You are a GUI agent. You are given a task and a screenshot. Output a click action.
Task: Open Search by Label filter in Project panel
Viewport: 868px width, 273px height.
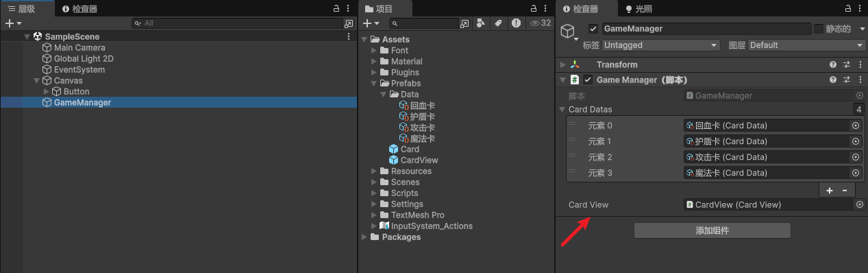click(x=498, y=23)
